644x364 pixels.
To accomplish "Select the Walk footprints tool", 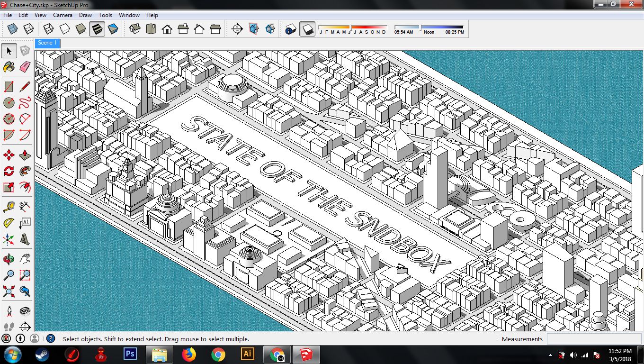I will pos(9,327).
